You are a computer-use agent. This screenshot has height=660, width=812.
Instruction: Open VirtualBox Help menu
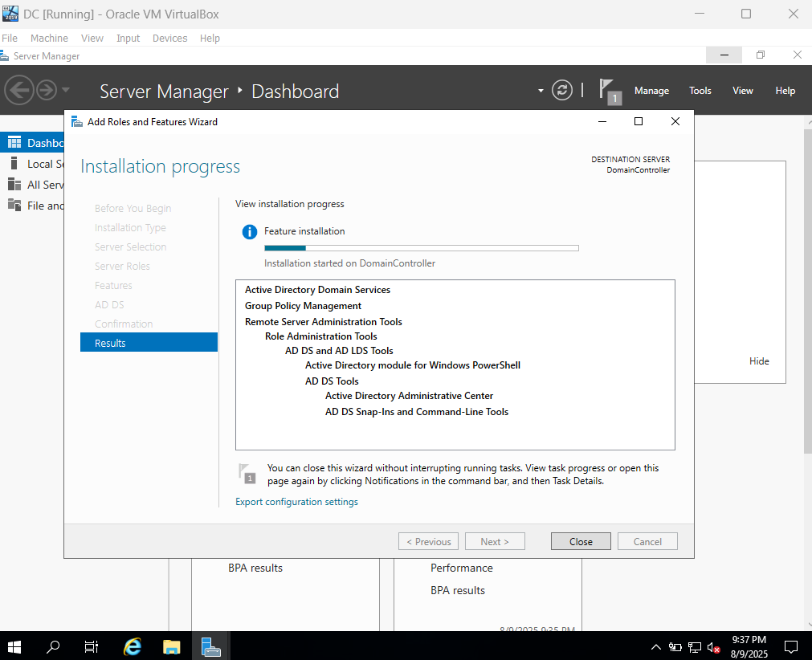pos(210,39)
